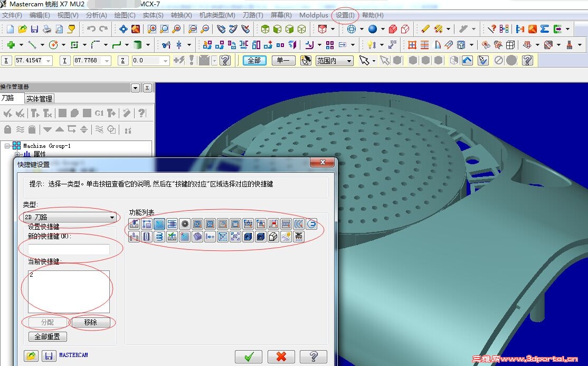This screenshot has height=366, width=588.
Task: Click the light bulb icon in toolbar
Action: [371, 45]
